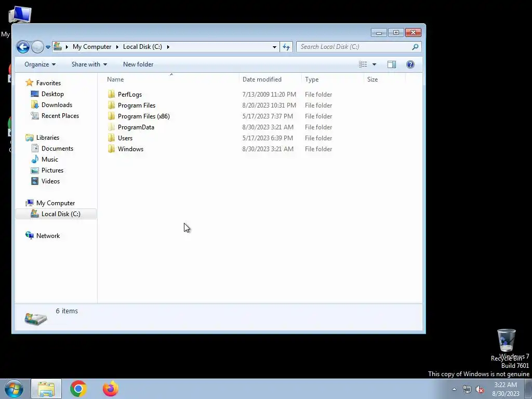Open the Pictures library
Image resolution: width=532 pixels, height=399 pixels.
click(x=52, y=170)
